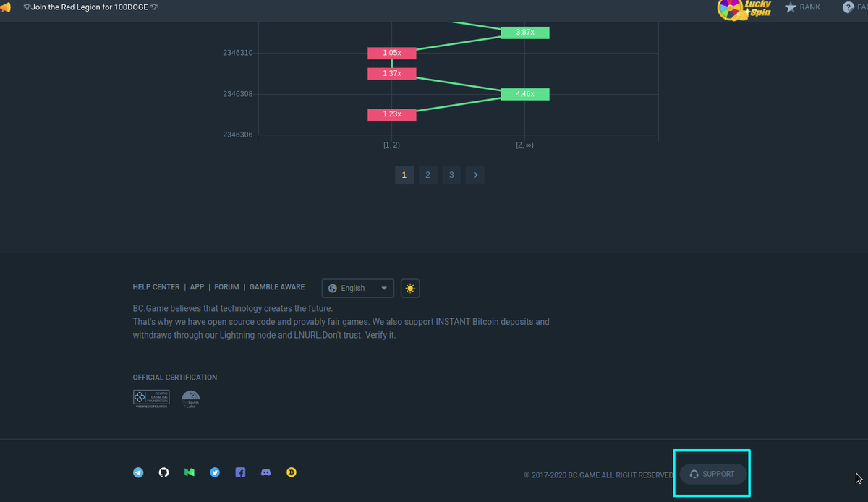Click the iTech Labs certification logo
868x502 pixels.
point(190,399)
